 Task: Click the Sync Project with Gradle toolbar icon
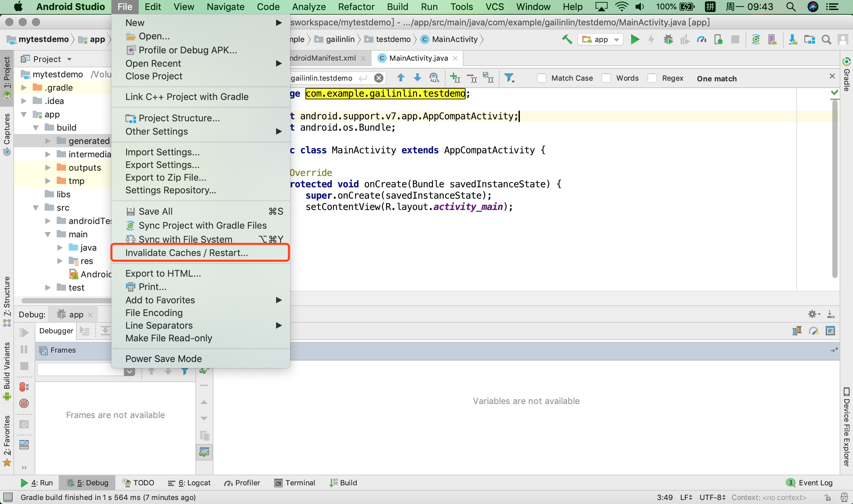756,39
